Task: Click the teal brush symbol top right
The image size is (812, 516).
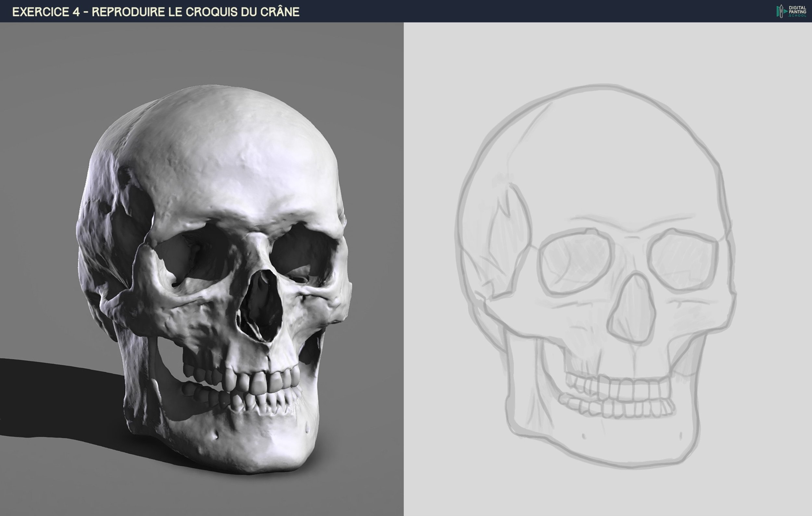Action: (786, 11)
